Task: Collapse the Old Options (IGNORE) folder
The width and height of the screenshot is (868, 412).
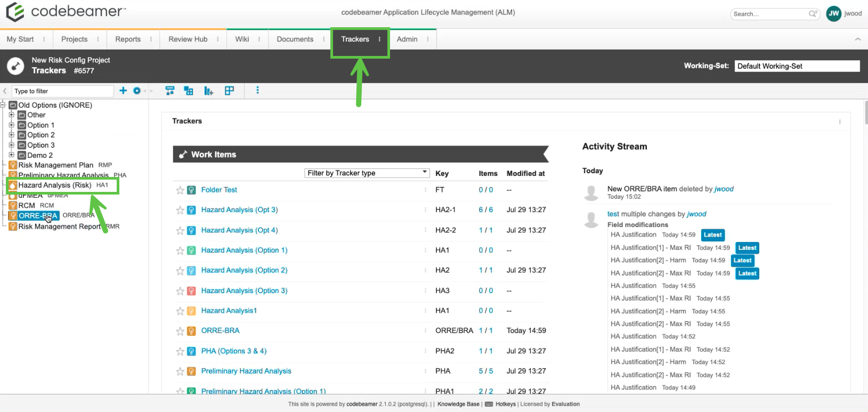Action: (x=3, y=105)
